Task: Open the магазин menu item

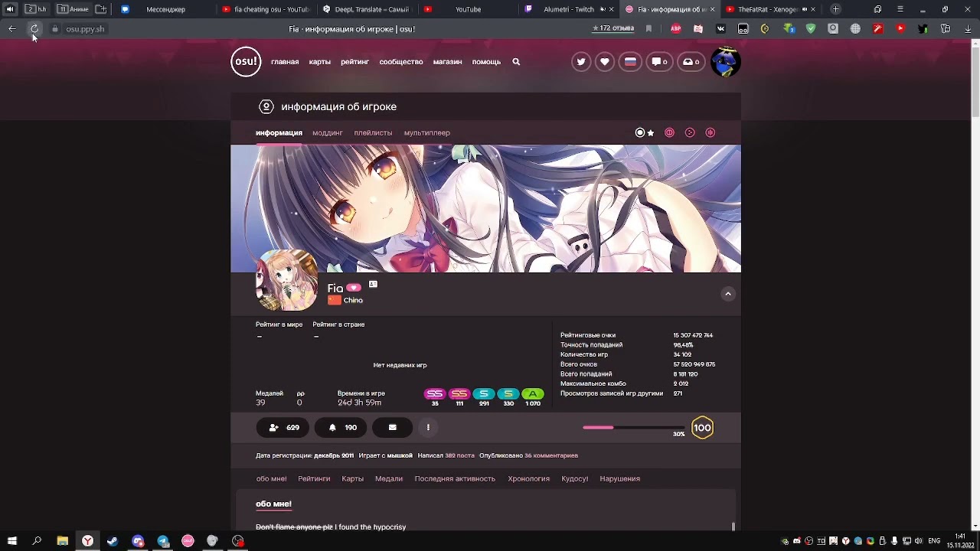Action: pos(447,62)
